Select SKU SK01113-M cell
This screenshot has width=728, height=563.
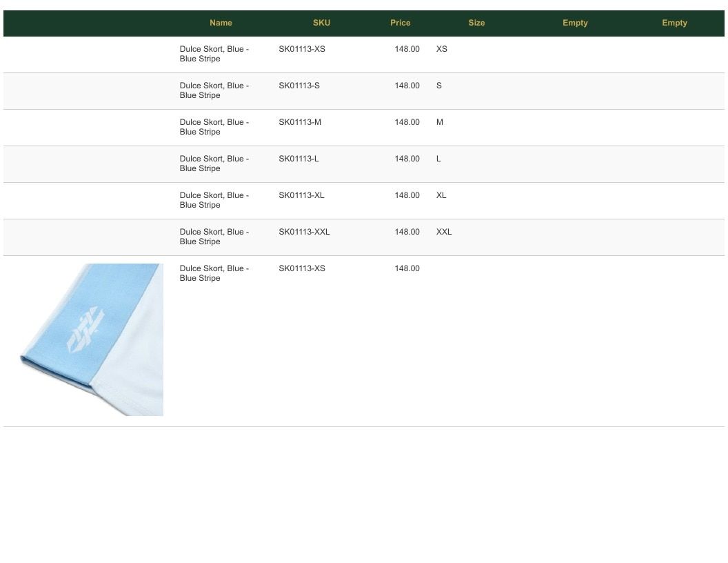(300, 122)
